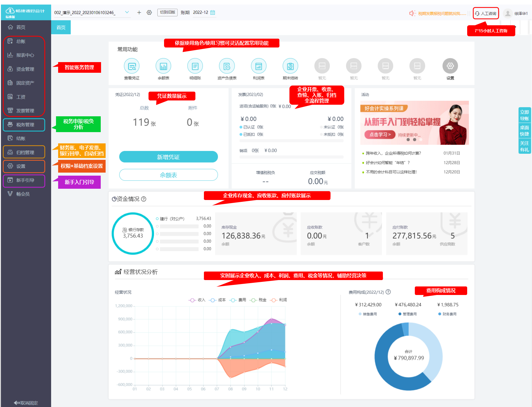The height and width of the screenshot is (407, 532).
Task: Click the 好会计实操系列课 banner image
Action: [415, 123]
